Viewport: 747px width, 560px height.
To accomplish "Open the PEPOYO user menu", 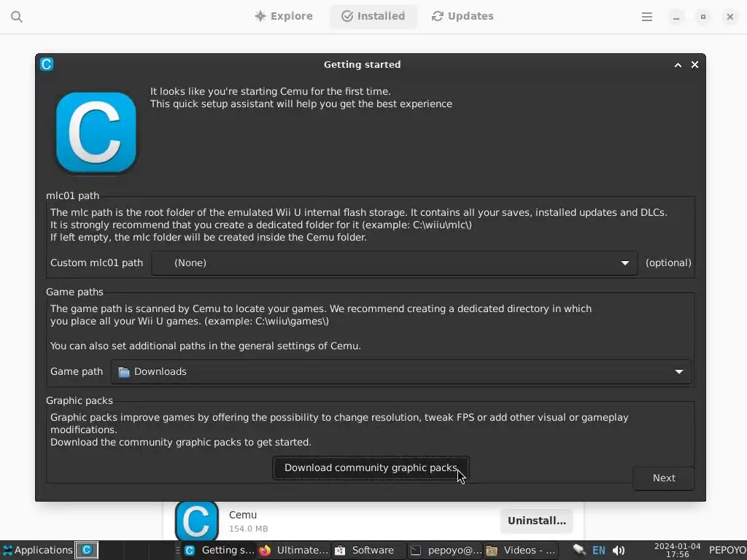I will pyautogui.click(x=727, y=551).
